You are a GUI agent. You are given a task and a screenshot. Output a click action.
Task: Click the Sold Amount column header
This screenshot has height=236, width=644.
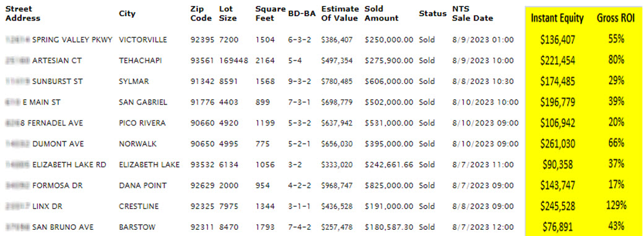382,14
